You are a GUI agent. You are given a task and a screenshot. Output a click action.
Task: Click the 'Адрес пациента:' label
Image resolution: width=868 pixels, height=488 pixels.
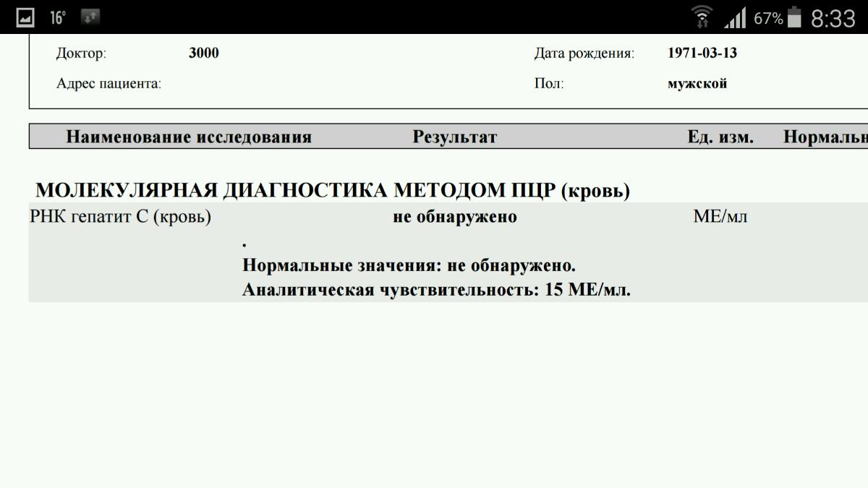(109, 84)
